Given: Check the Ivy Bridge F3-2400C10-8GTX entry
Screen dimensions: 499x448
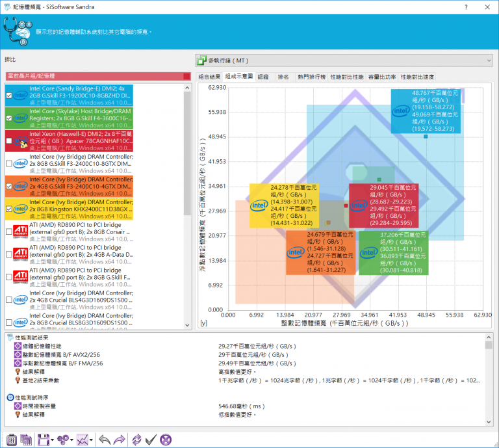Looking at the screenshot, I should [9, 163].
